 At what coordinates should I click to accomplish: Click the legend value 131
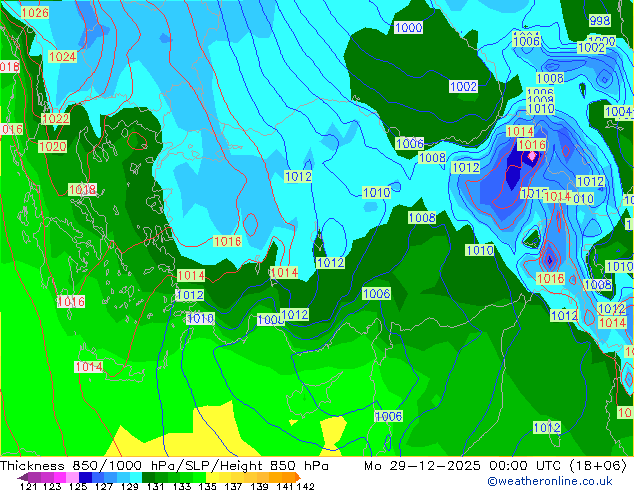(x=155, y=486)
